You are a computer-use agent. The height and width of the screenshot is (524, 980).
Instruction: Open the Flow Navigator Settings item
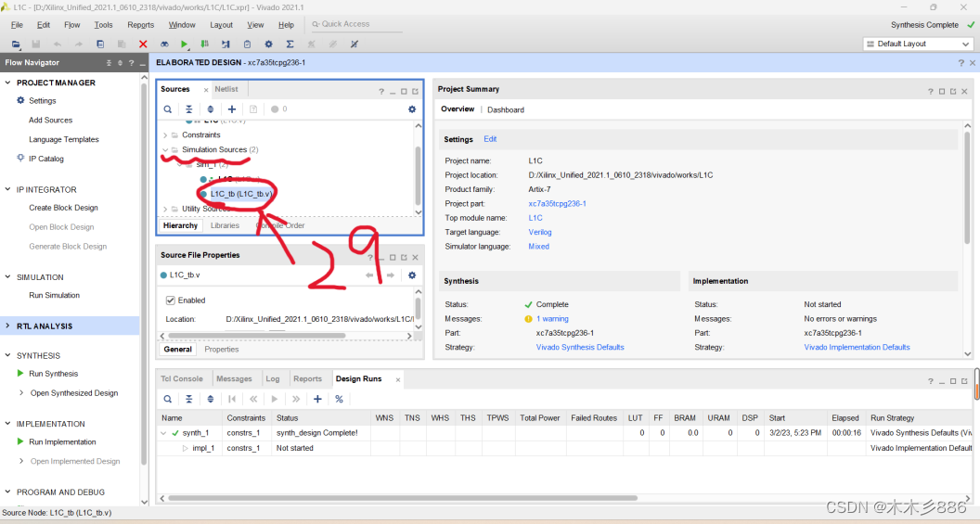pyautogui.click(x=42, y=100)
